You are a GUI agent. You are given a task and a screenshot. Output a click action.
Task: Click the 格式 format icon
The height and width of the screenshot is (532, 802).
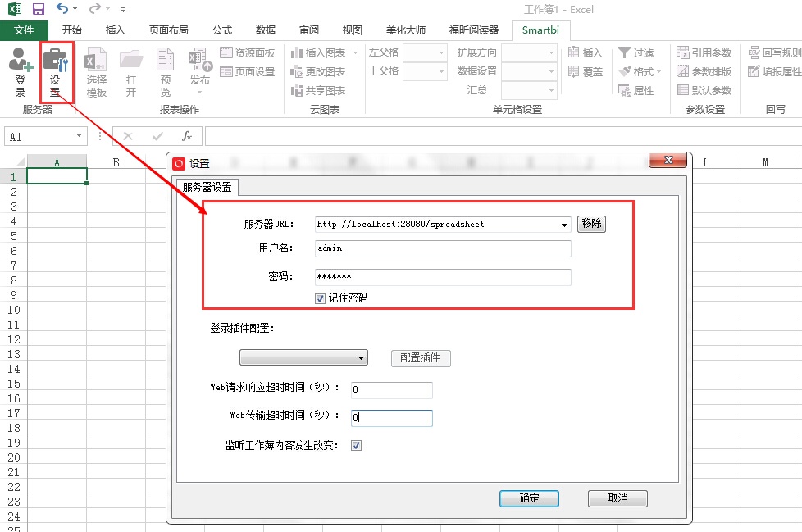pos(640,71)
